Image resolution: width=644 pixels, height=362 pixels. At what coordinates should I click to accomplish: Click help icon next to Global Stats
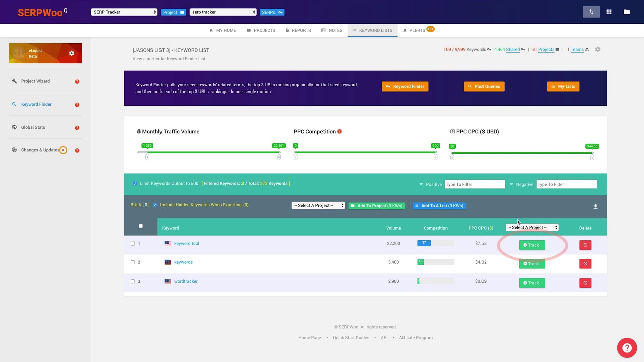coord(77,128)
